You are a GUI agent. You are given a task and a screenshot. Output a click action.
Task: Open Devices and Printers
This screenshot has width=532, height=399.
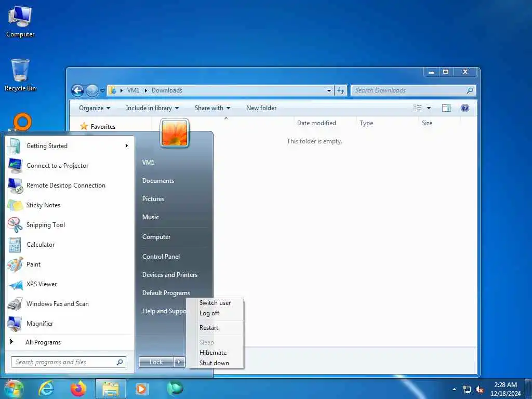pyautogui.click(x=170, y=275)
